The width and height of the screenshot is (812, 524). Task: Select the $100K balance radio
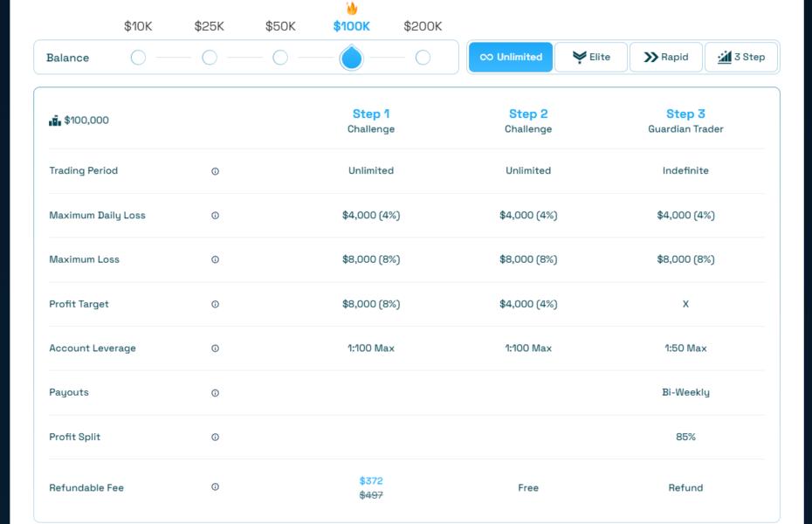[351, 58]
